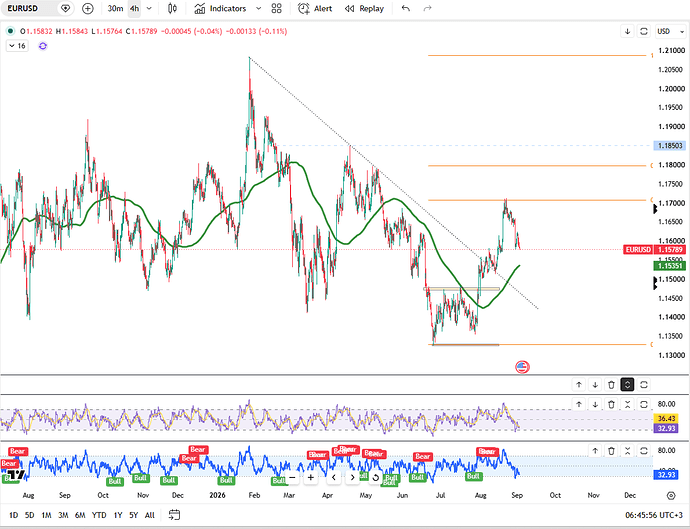
Task: Open the EURUSD symbol search
Action: point(23,8)
